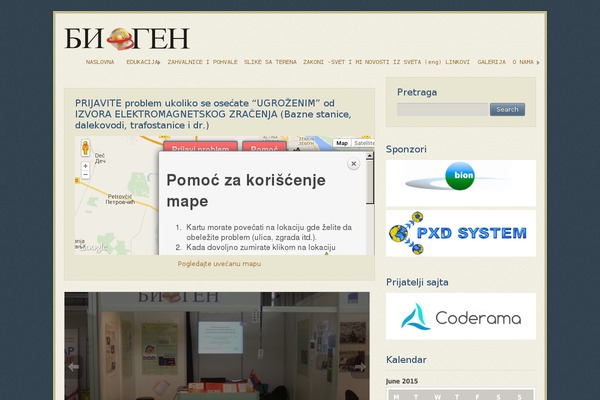This screenshot has width=600, height=400.
Task: Open the PRIJAVITE problem article title
Action: click(213, 114)
